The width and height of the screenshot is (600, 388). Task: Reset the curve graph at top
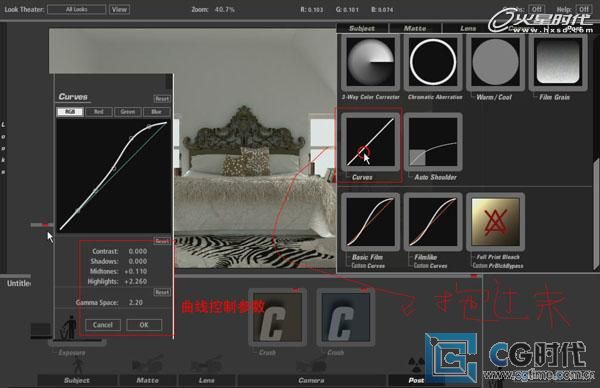(162, 99)
